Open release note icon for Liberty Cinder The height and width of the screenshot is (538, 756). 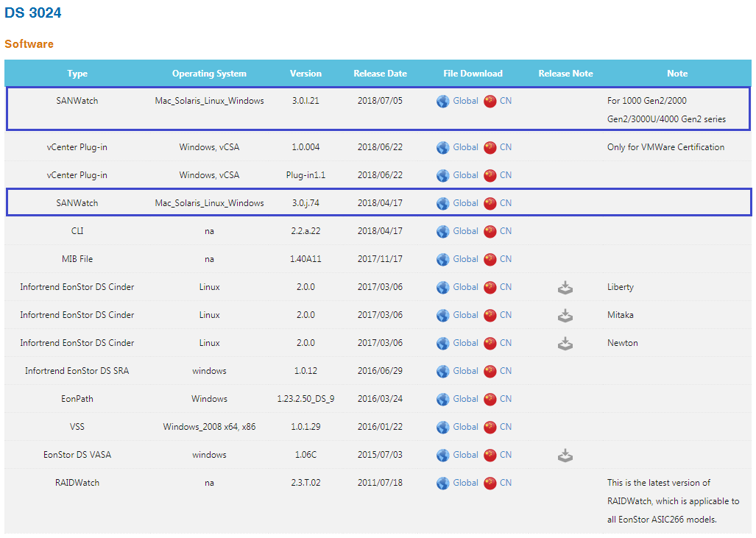(565, 288)
